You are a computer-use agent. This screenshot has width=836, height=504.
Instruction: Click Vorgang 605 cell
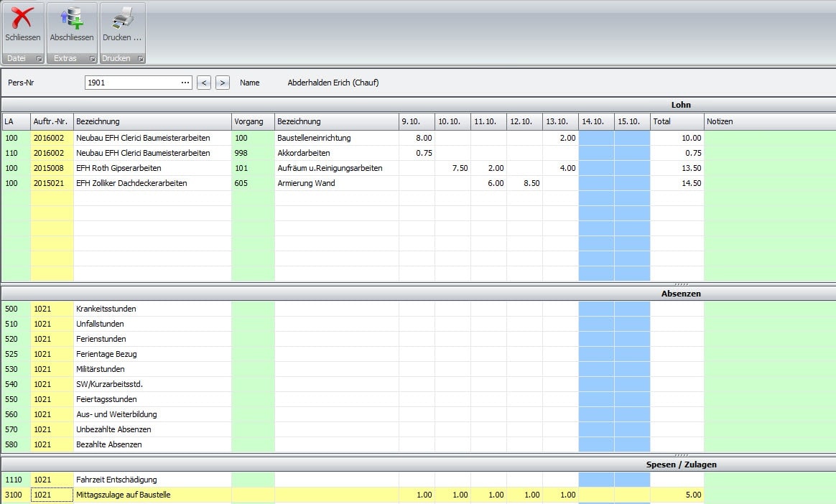[x=253, y=183]
